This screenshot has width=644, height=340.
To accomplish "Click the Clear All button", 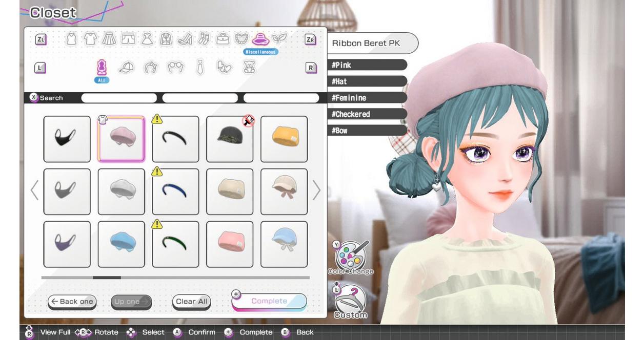I will (x=192, y=302).
